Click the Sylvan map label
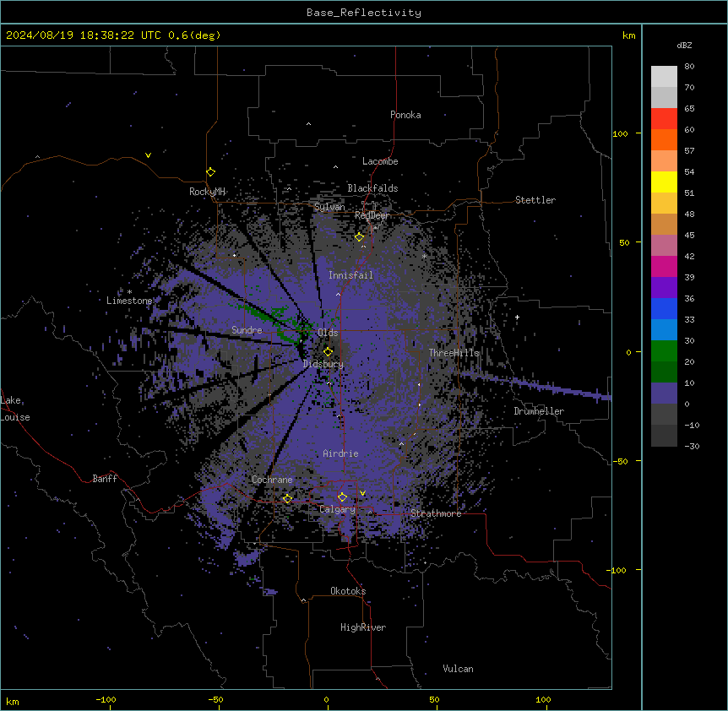 pos(329,207)
